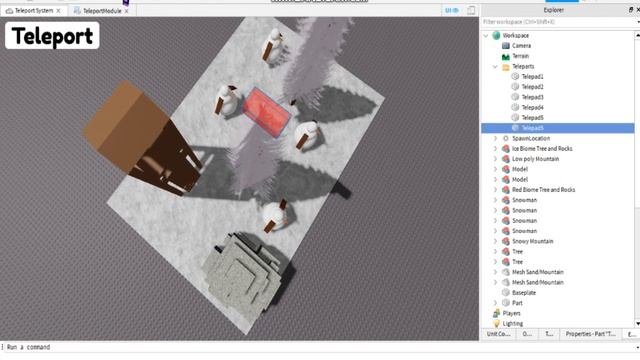This screenshot has height=360, width=640.
Task: Switch to the Teleport System tab
Action: [34, 11]
